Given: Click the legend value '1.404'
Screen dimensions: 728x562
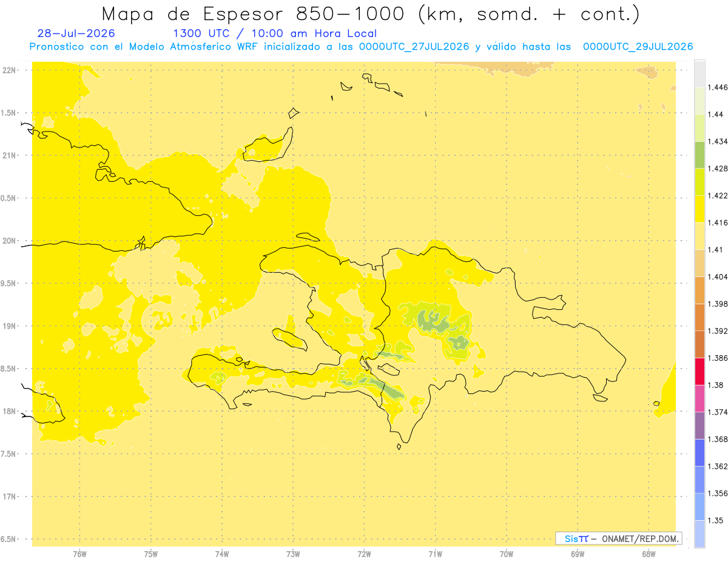Looking at the screenshot, I should [718, 276].
